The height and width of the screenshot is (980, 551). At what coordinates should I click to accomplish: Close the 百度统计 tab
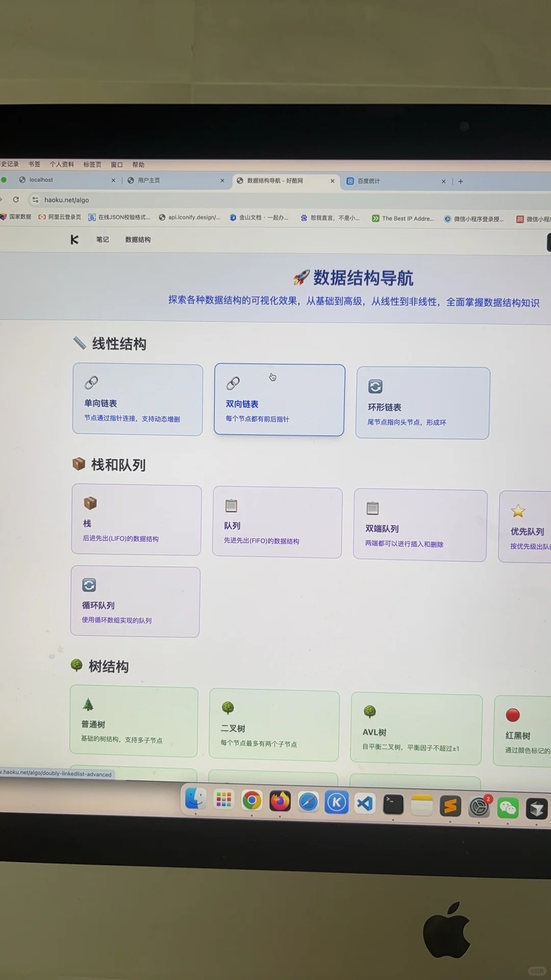click(443, 181)
